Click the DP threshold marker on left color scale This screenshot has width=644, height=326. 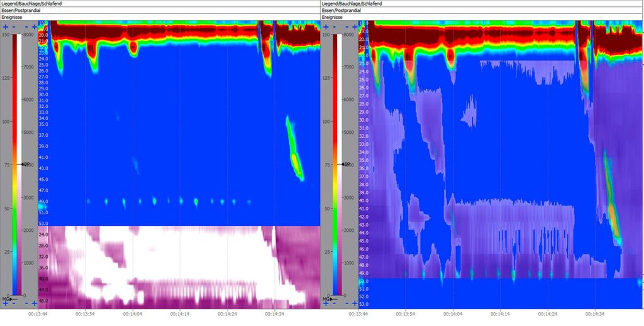[x=25, y=164]
